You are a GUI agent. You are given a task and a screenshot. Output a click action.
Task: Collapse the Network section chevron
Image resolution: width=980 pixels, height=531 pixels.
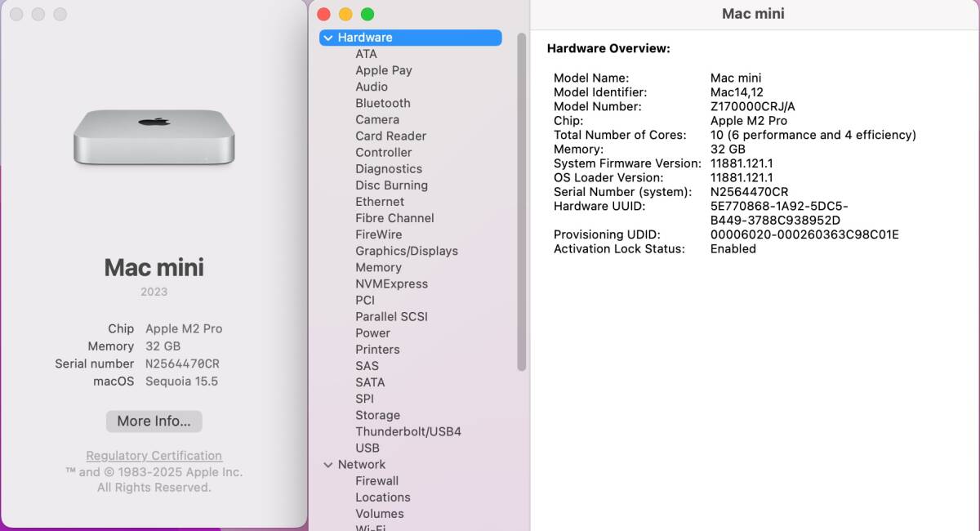tap(328, 464)
